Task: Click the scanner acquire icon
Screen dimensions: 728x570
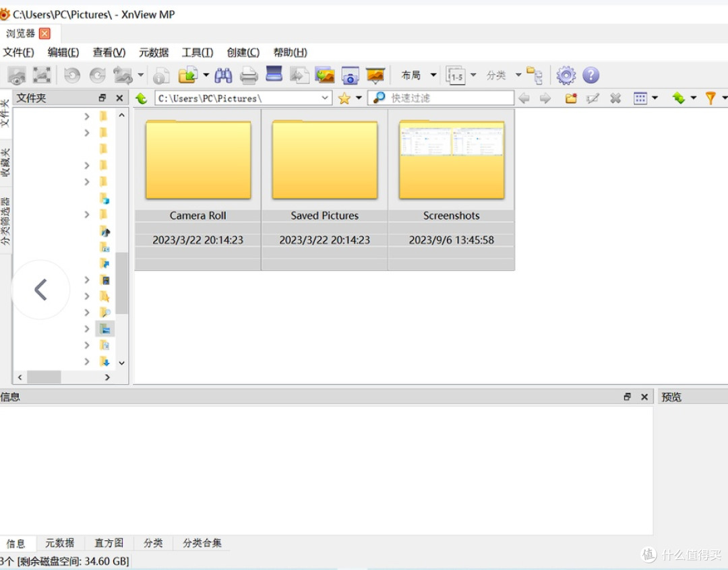Action: pyautogui.click(x=274, y=74)
